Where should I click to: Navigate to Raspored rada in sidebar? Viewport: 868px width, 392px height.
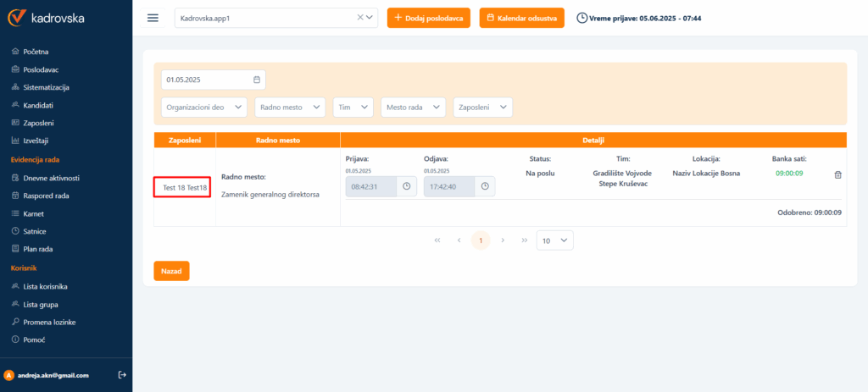point(47,196)
